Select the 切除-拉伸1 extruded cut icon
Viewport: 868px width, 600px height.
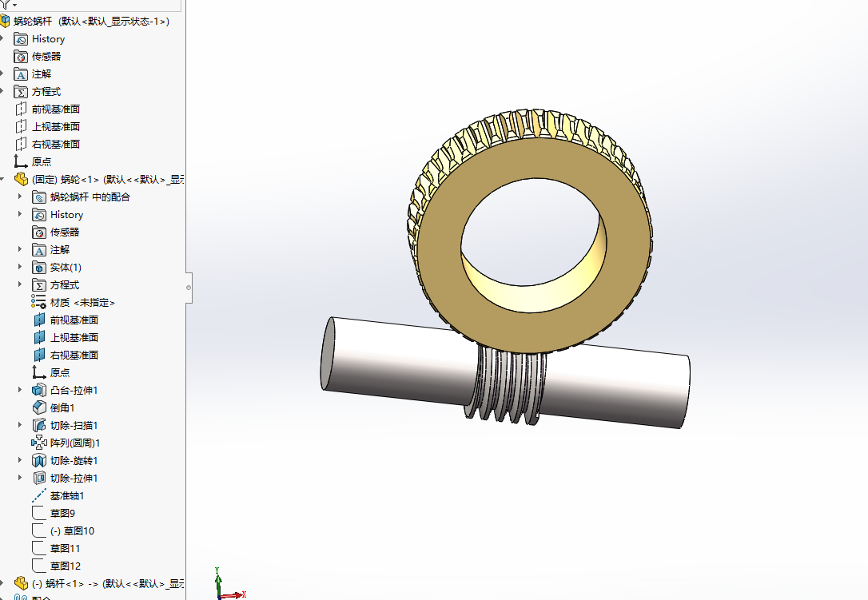pyautogui.click(x=38, y=479)
